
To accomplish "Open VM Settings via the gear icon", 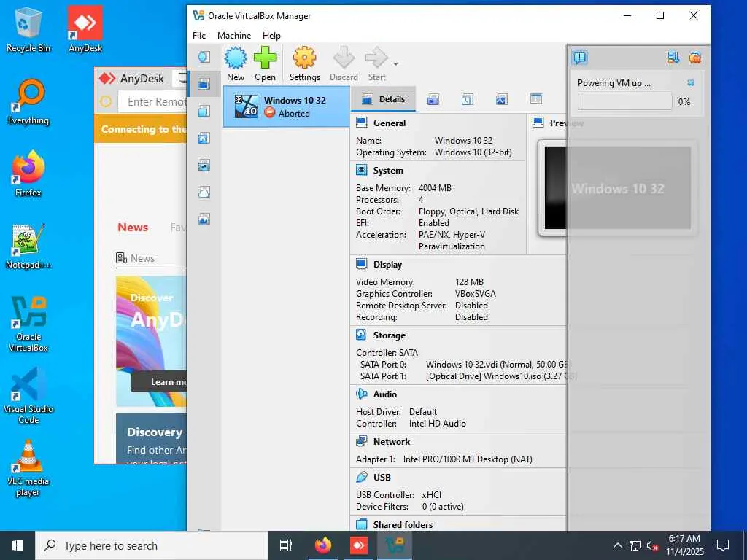I will 304,58.
